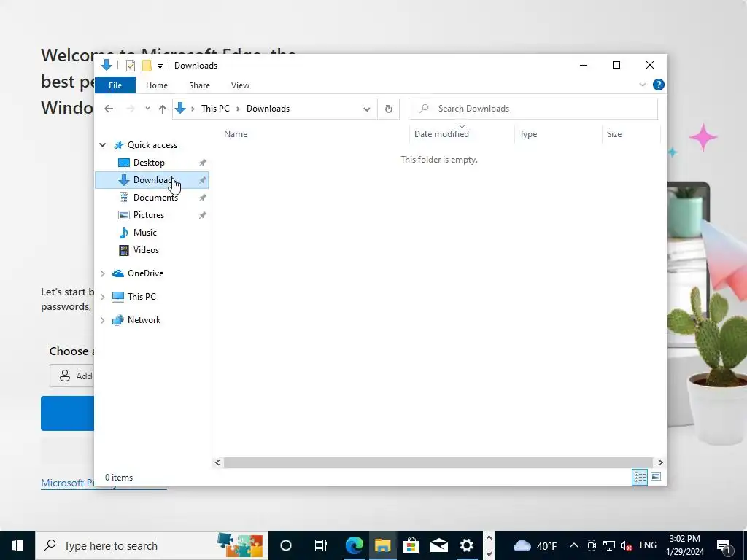Open Documents in the navigation pane
This screenshot has width=747, height=560.
click(155, 198)
